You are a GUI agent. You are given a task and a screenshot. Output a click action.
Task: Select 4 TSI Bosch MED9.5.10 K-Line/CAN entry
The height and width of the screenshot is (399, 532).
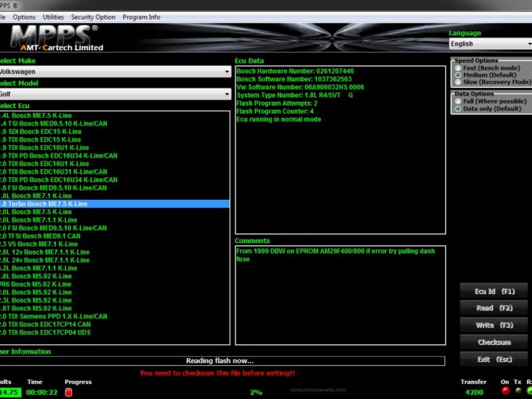coord(115,124)
